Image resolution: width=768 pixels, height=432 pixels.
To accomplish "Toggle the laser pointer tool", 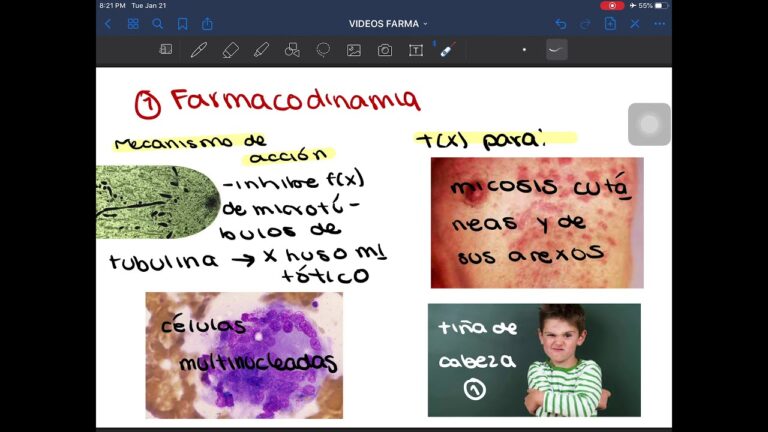I will [447, 50].
